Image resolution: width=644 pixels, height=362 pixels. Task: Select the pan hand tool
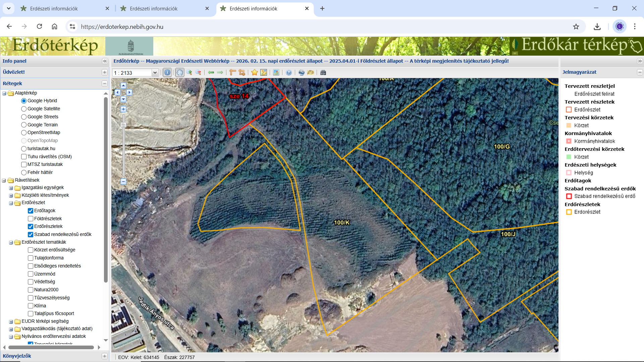(179, 72)
